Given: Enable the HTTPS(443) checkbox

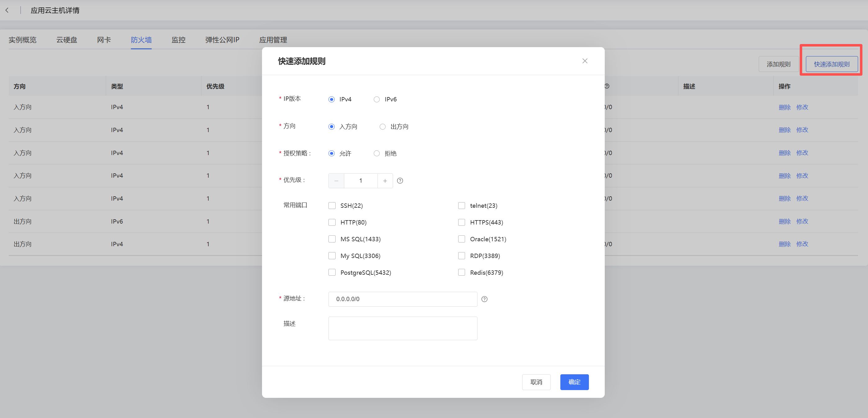Looking at the screenshot, I should pyautogui.click(x=462, y=222).
